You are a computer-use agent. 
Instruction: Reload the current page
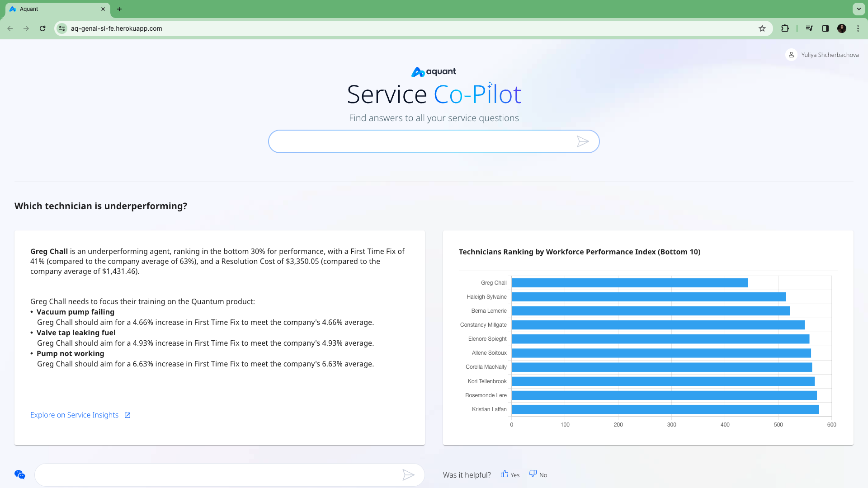point(42,28)
